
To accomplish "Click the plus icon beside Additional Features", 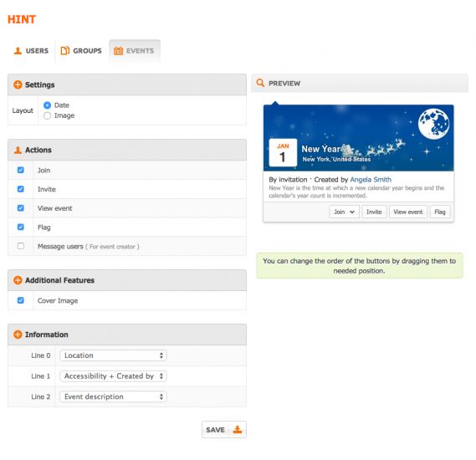I will (x=18, y=280).
